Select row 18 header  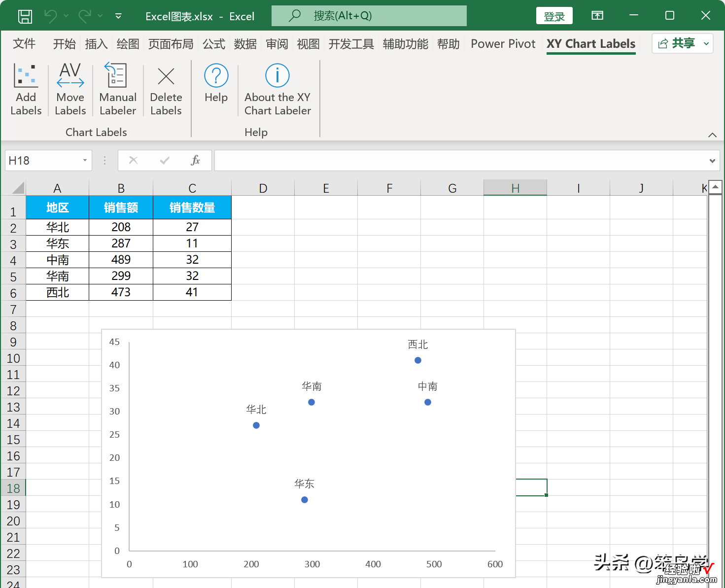click(13, 488)
